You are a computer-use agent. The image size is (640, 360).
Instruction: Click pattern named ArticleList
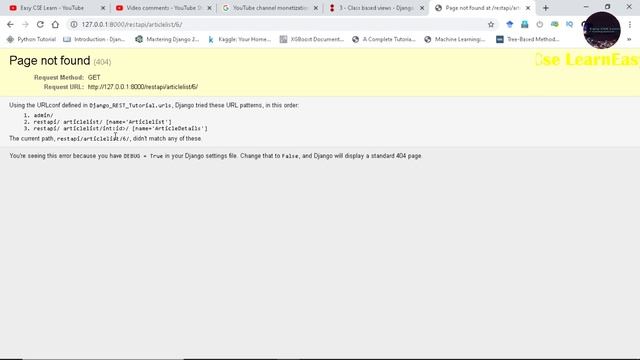point(102,122)
